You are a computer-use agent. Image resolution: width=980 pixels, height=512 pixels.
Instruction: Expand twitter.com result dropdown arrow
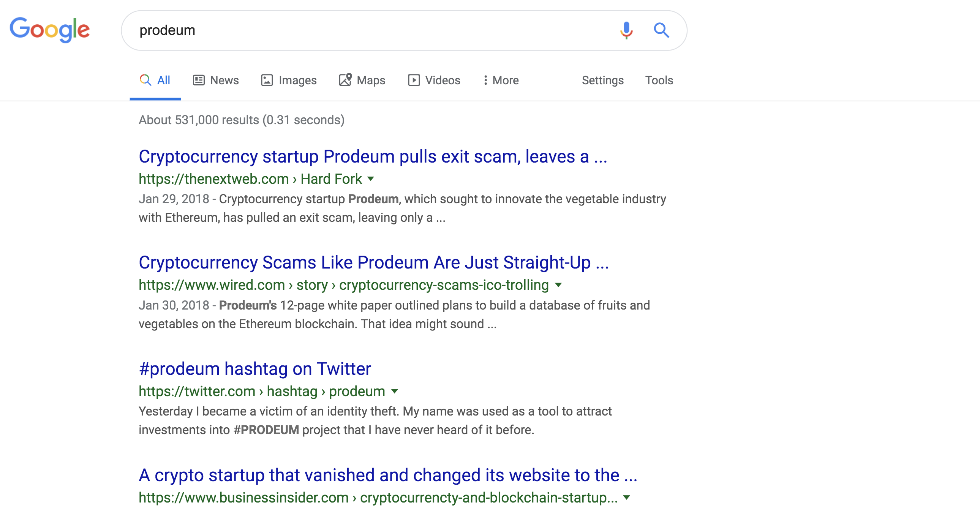pyautogui.click(x=395, y=391)
